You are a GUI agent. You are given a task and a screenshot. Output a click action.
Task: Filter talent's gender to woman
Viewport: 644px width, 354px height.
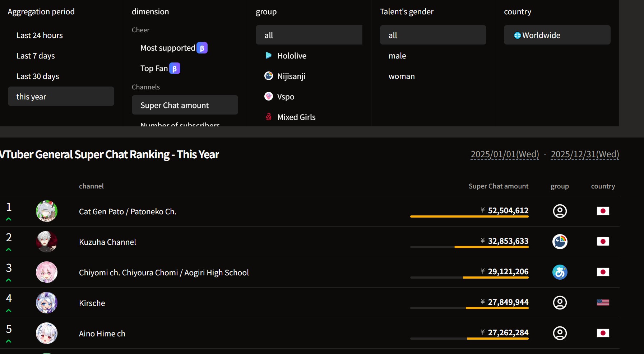(402, 76)
